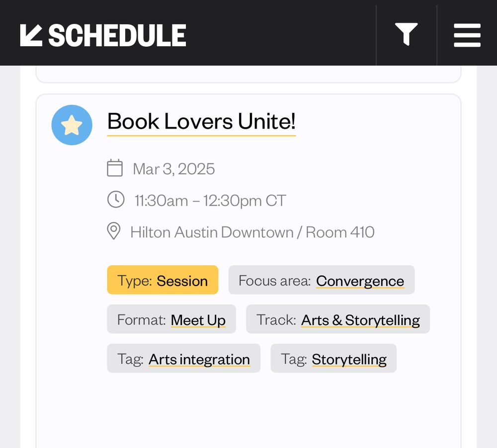Click the SCHEDULE header title
This screenshot has width=497, height=448.
pyautogui.click(x=117, y=35)
